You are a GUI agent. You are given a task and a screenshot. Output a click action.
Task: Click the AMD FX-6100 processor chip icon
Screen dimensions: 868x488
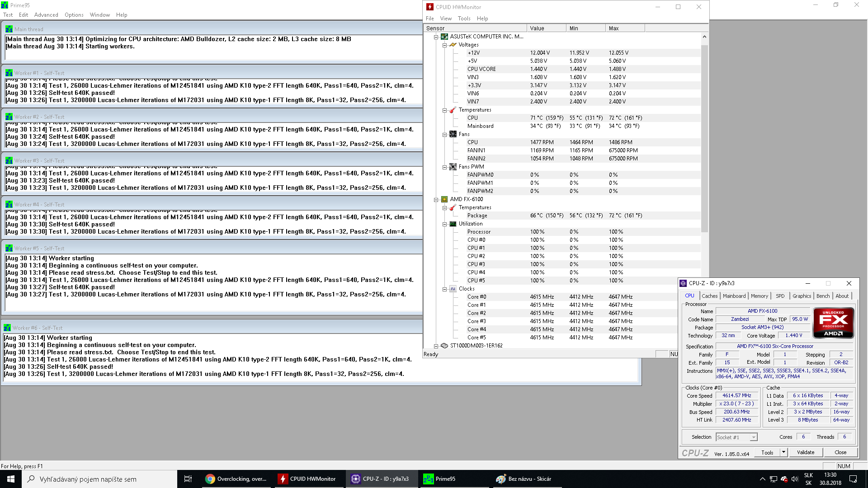tap(444, 199)
